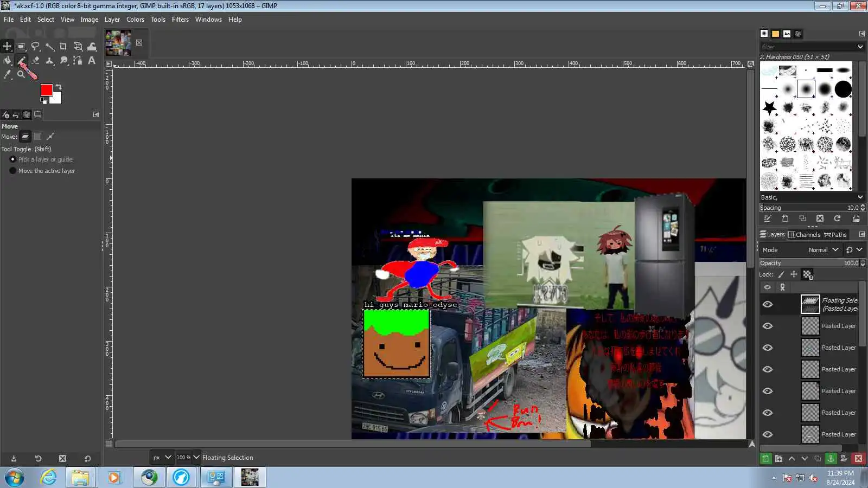Screen dimensions: 868x488
Task: Switch to the Channels tab
Action: coord(804,235)
